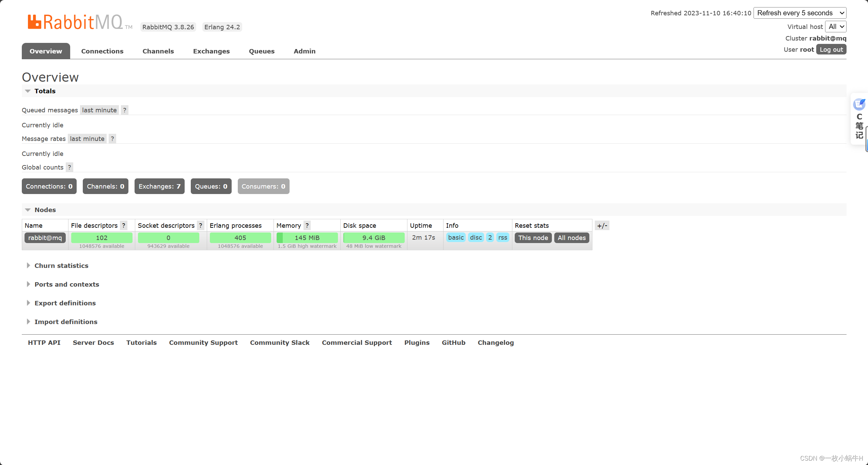This screenshot has width=868, height=465.
Task: Click the Disk space 9.4 GiB bar
Action: 374,238
